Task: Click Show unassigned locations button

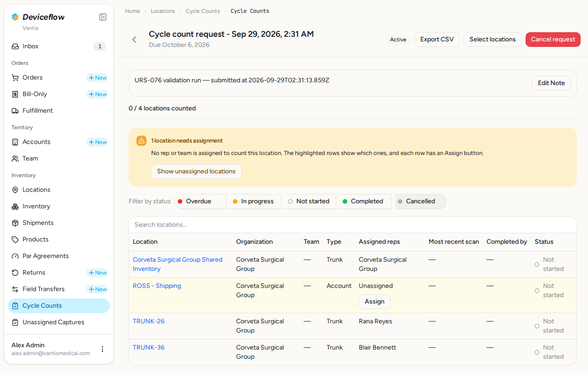Action: (x=196, y=172)
